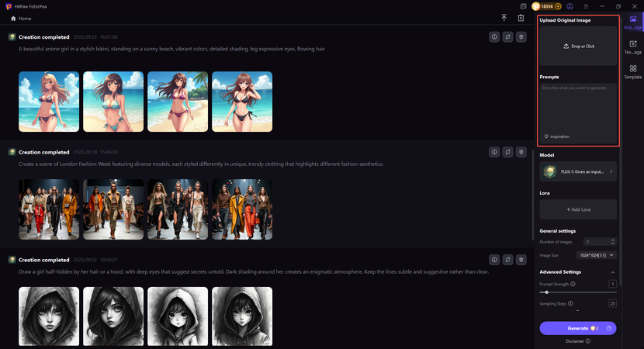The image size is (644, 349).
Task: Open the Template tab
Action: tap(633, 72)
